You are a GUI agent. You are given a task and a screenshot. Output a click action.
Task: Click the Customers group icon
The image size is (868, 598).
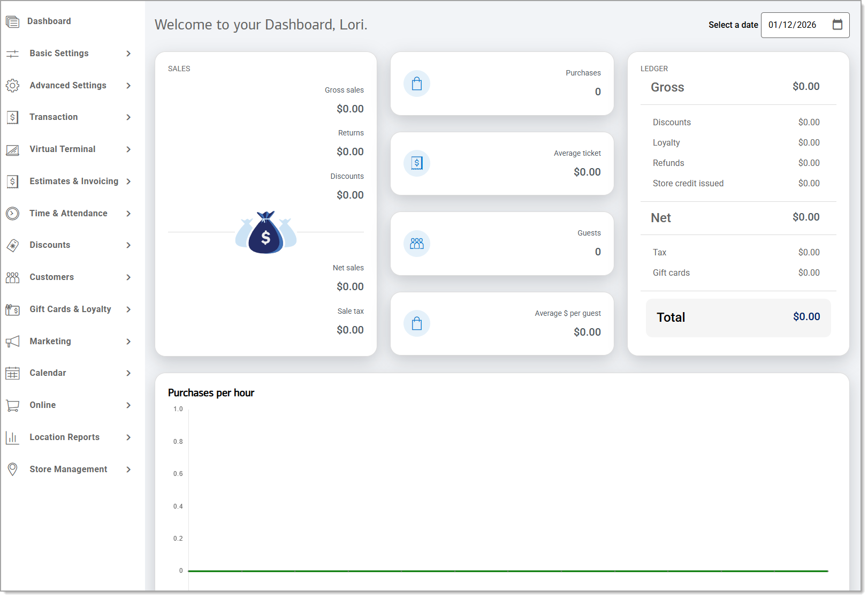[12, 277]
